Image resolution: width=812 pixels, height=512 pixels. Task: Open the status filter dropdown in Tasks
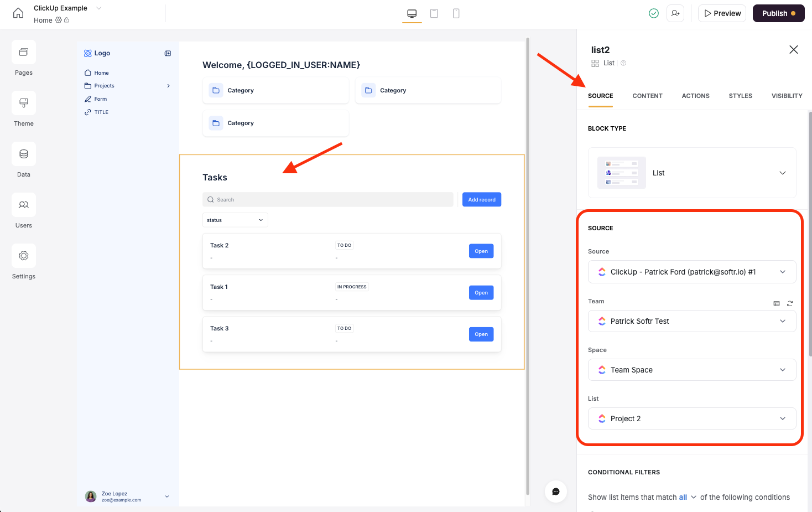tap(235, 220)
